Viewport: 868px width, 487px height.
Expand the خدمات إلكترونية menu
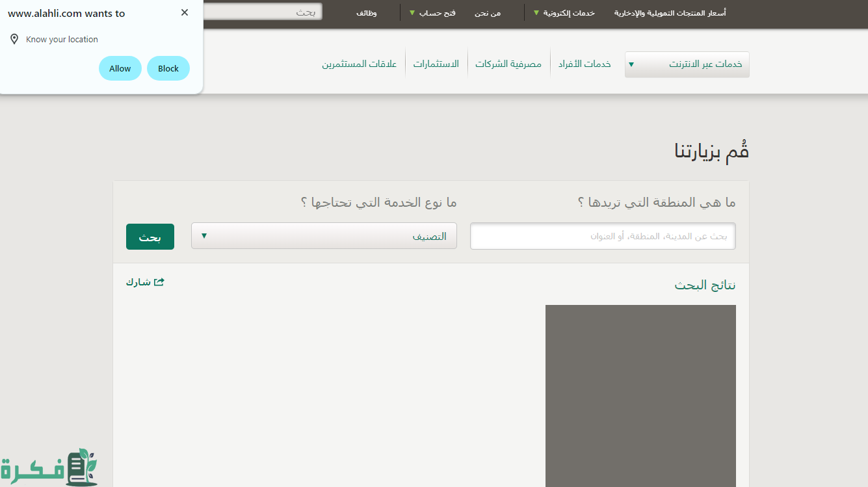563,13
